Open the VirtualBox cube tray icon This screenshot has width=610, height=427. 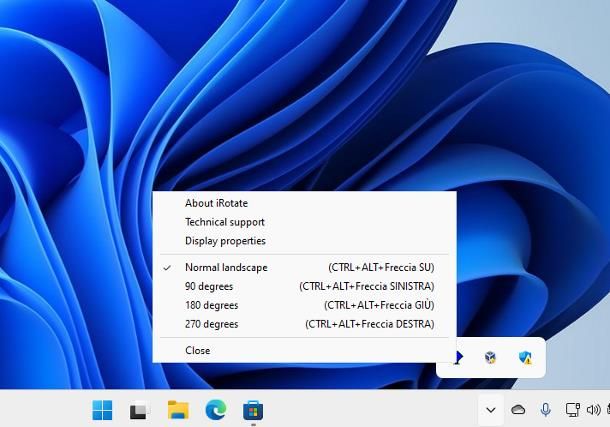coord(490,357)
